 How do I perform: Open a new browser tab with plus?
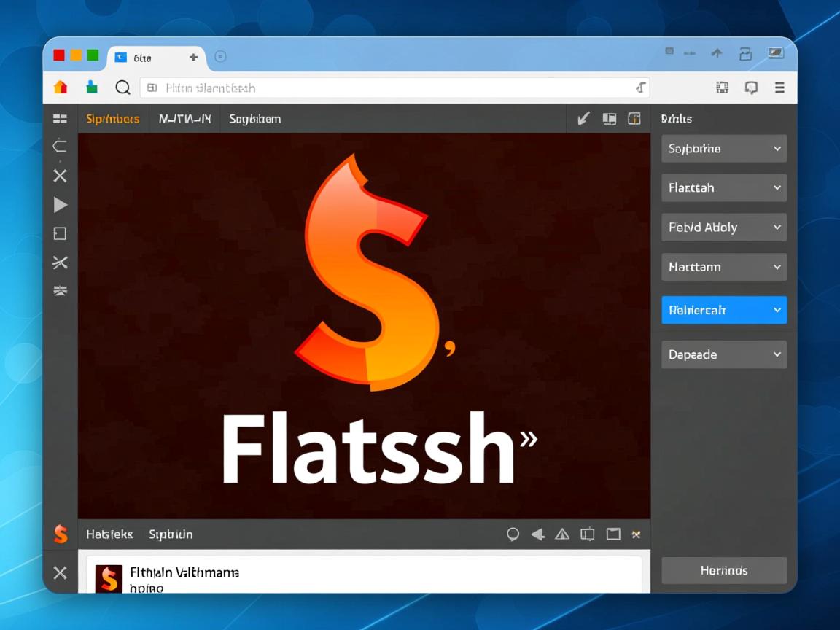(193, 57)
